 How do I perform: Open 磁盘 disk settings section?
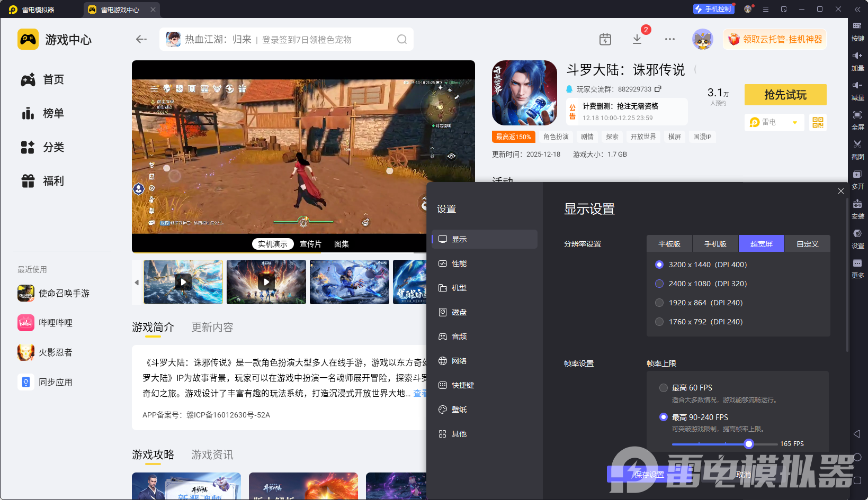point(485,312)
